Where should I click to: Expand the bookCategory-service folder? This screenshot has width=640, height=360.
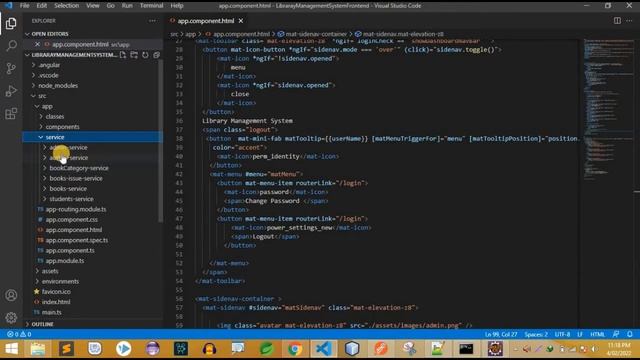79,168
